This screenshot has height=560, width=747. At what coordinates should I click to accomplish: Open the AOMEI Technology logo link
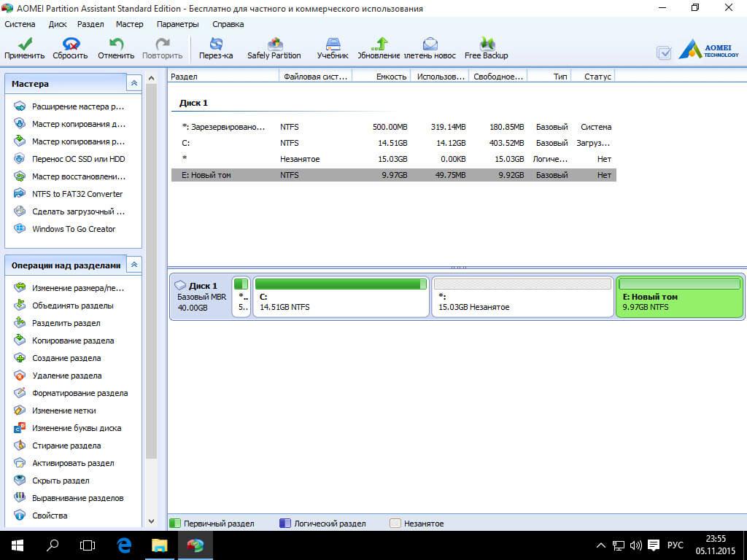coord(709,50)
